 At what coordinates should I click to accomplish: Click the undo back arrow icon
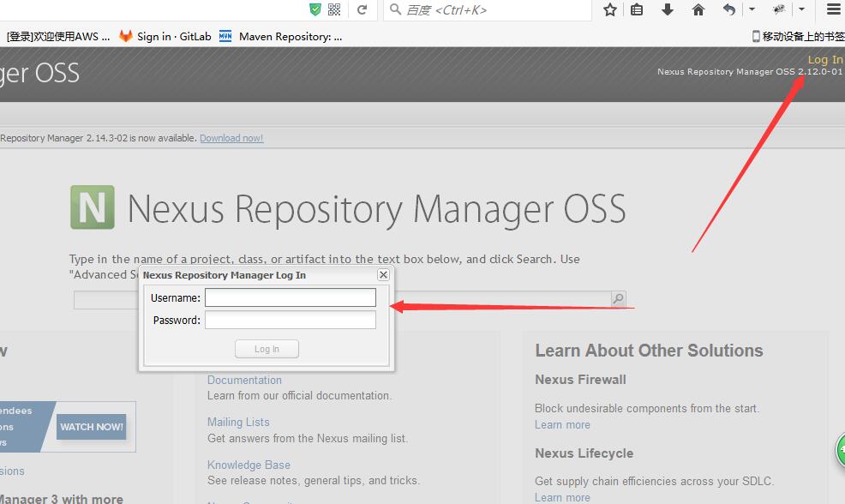pos(728,9)
